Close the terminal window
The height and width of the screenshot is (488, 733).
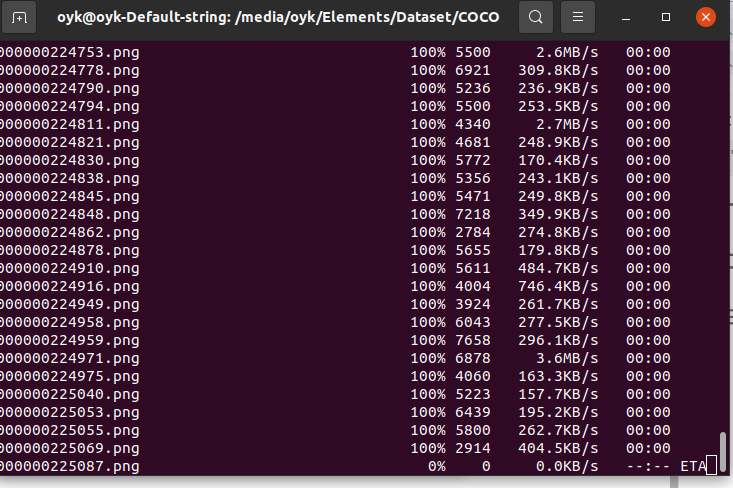point(706,17)
